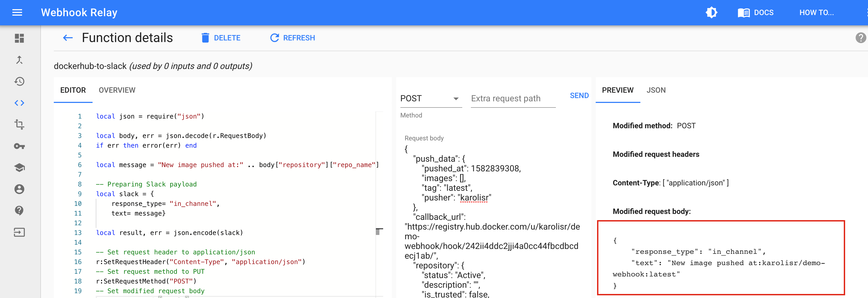Select the transformation crop icon in sidebar
This screenshot has height=298, width=868.
(19, 124)
